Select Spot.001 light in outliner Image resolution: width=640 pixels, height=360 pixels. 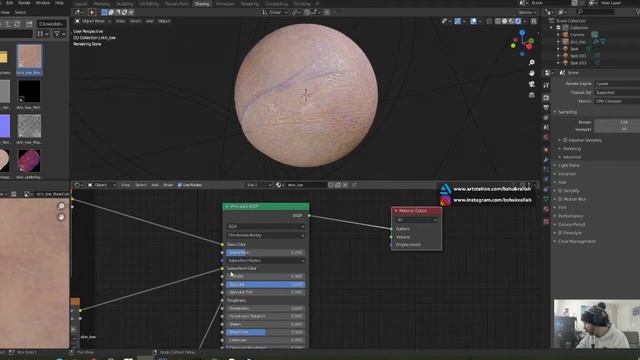[578, 56]
